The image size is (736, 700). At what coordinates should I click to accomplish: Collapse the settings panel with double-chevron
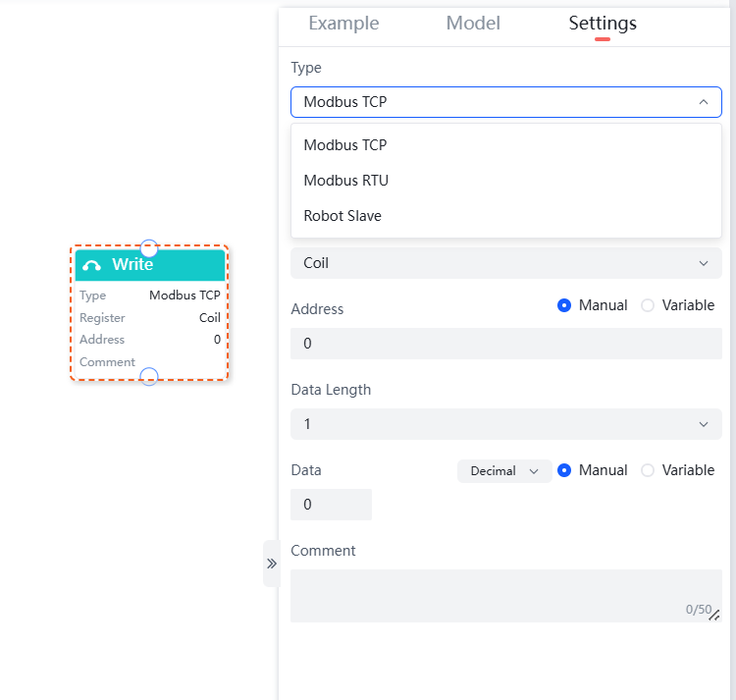[272, 564]
